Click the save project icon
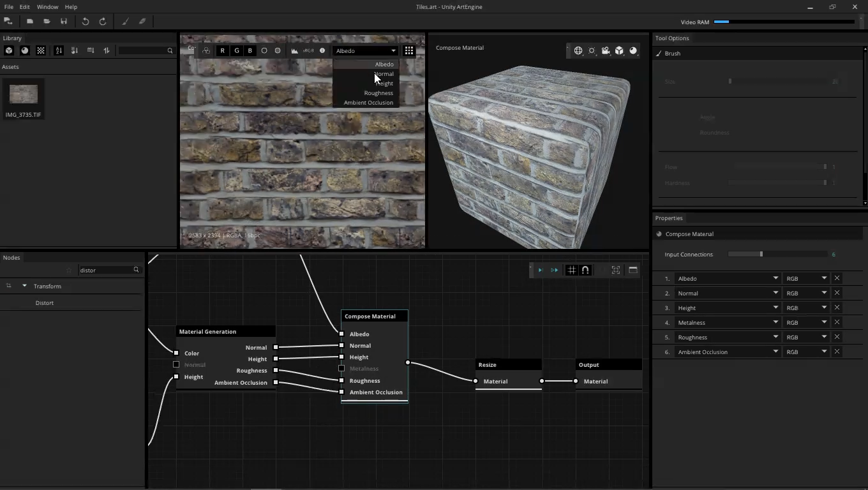Screen dimensions: 868x490 click(x=64, y=21)
